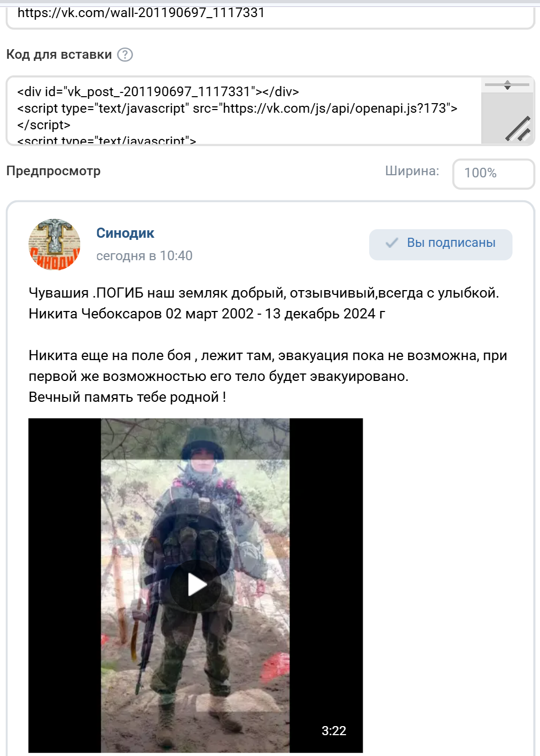Viewport: 540px width, 756px height.
Task: Click the soldier's helmet in the video thumbnail
Action: 202,443
